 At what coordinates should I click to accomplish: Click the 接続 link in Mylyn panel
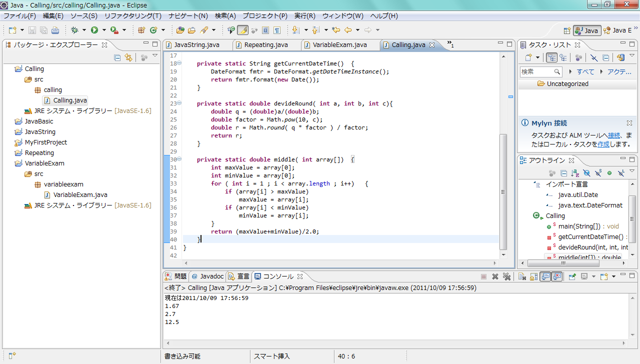[614, 135]
